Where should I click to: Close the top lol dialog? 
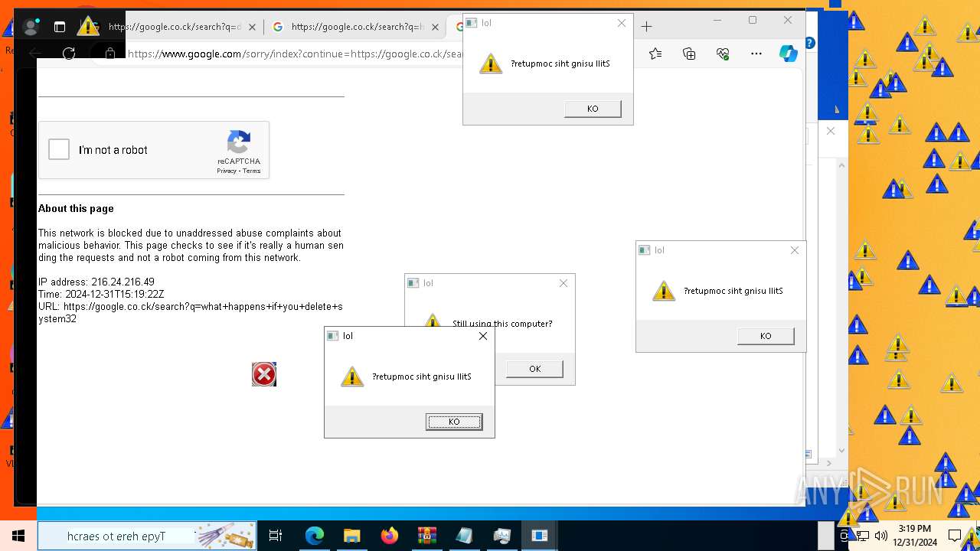tap(622, 23)
